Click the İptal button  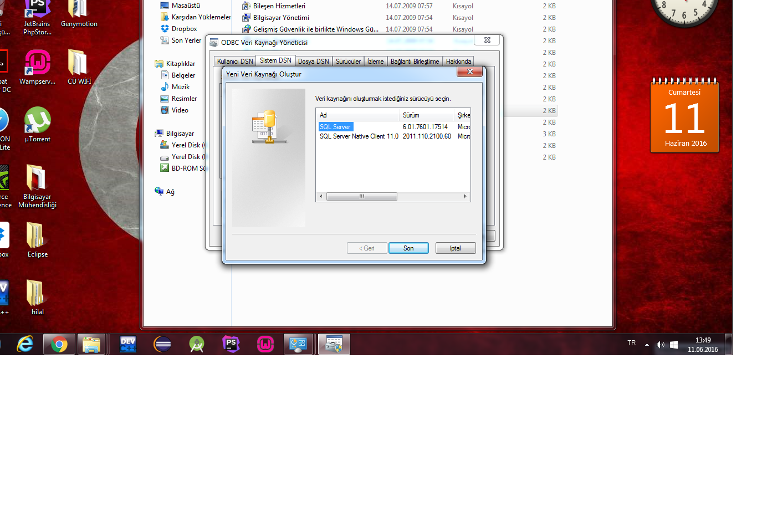[456, 248]
